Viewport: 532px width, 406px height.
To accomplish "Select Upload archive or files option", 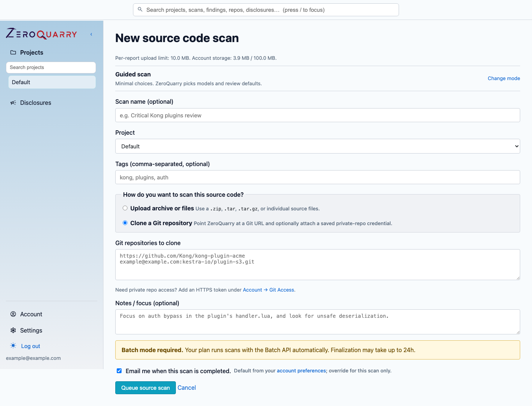I will [x=125, y=208].
